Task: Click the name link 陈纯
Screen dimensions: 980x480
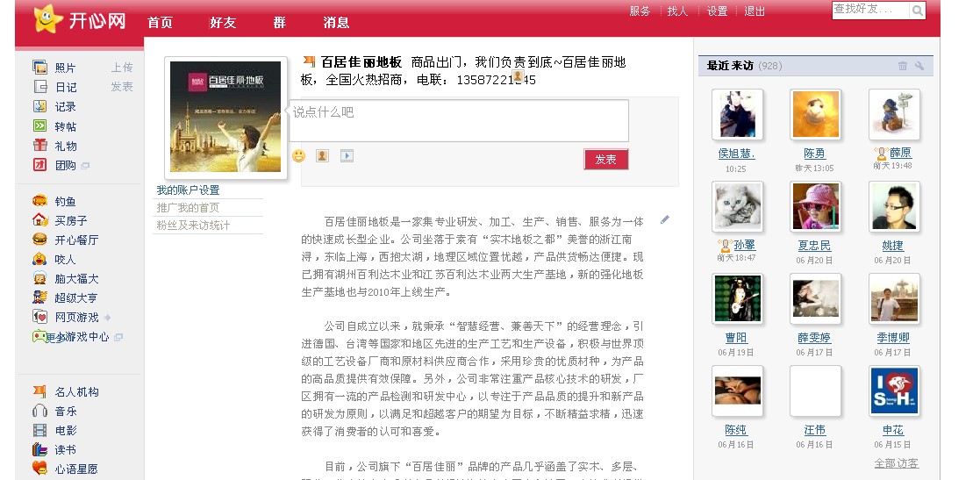Action: (736, 430)
